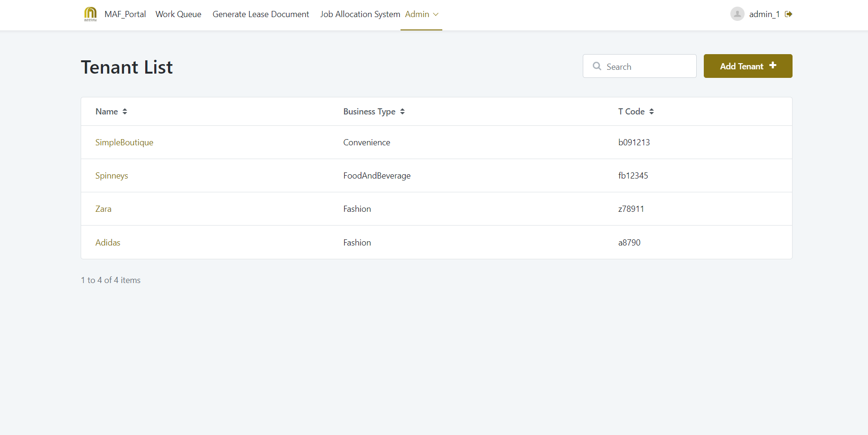Sort table by T Code arrows
This screenshot has width=868, height=435.
(x=652, y=112)
